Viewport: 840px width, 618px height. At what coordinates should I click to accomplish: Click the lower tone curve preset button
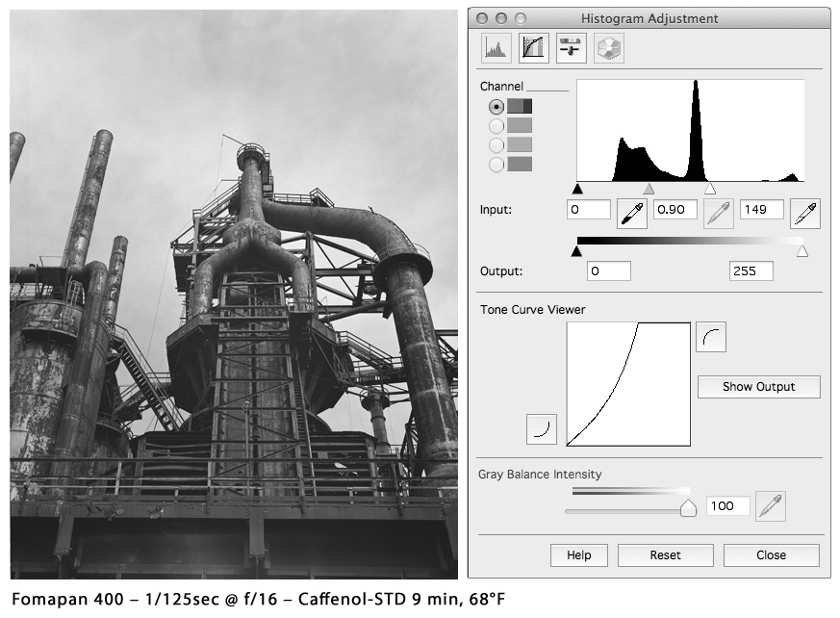pyautogui.click(x=542, y=429)
